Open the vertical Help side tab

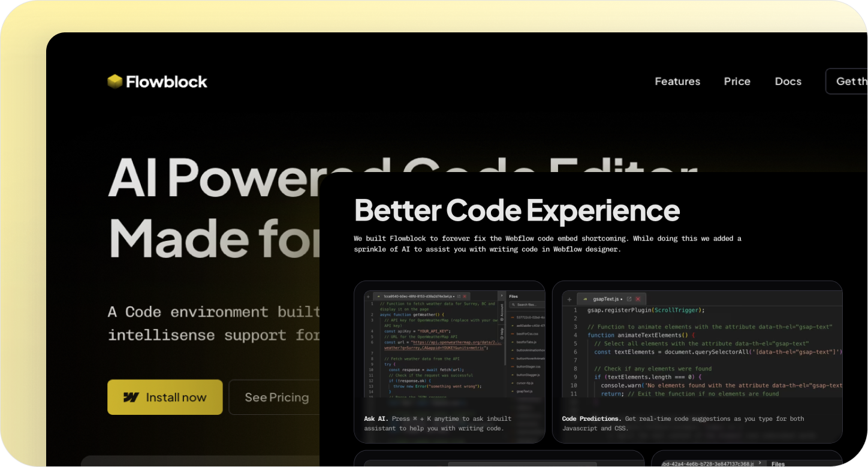(502, 333)
